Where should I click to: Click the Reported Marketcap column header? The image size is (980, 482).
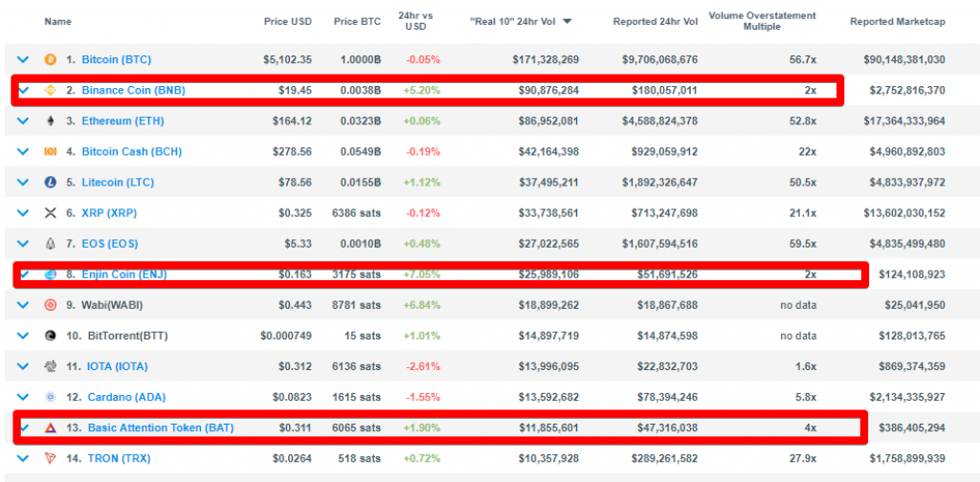898,21
